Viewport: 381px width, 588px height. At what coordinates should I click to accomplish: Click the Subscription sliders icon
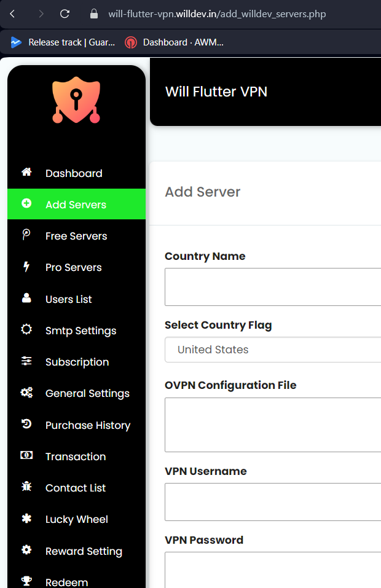click(26, 361)
